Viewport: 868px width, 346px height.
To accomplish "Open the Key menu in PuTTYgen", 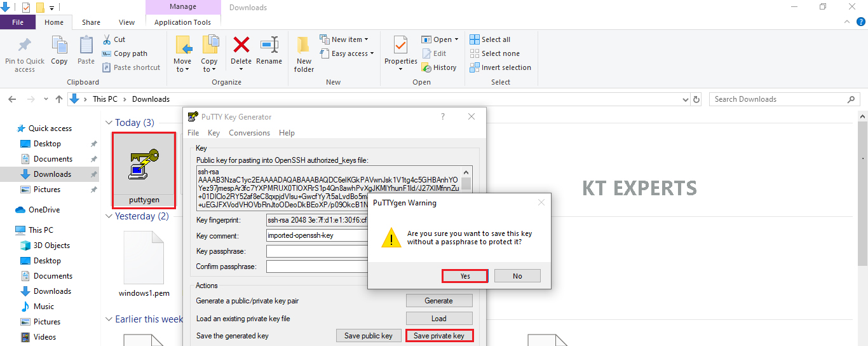I will click(214, 133).
